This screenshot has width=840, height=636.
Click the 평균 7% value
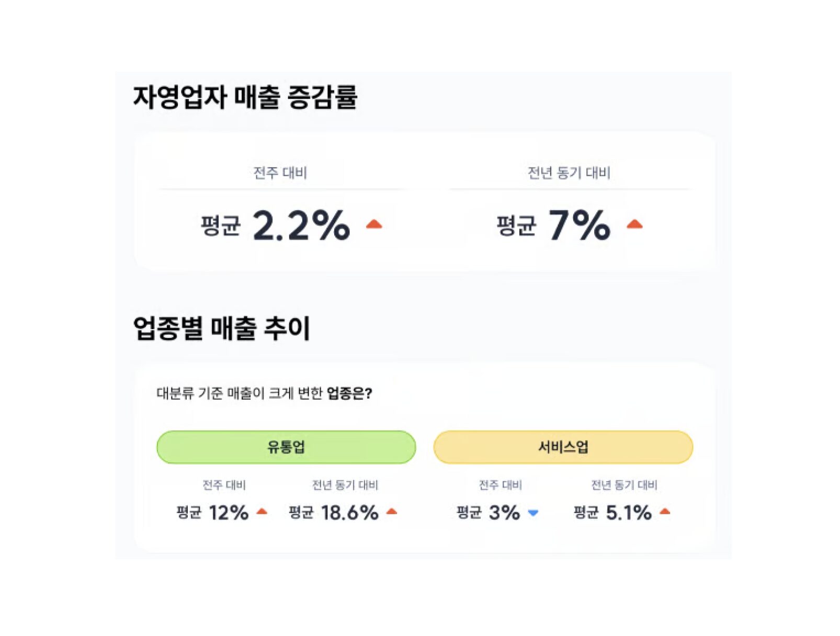(x=553, y=225)
